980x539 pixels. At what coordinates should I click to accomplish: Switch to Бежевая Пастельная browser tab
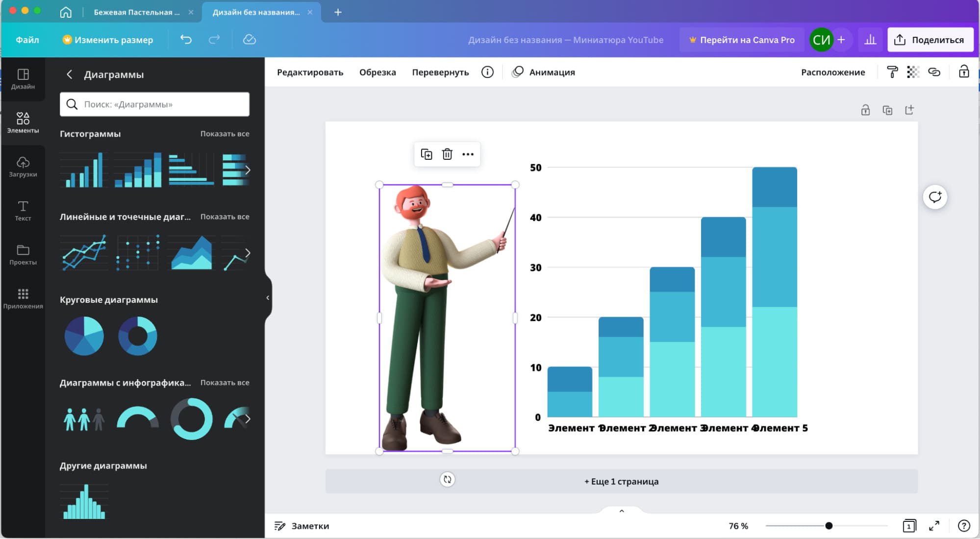136,12
